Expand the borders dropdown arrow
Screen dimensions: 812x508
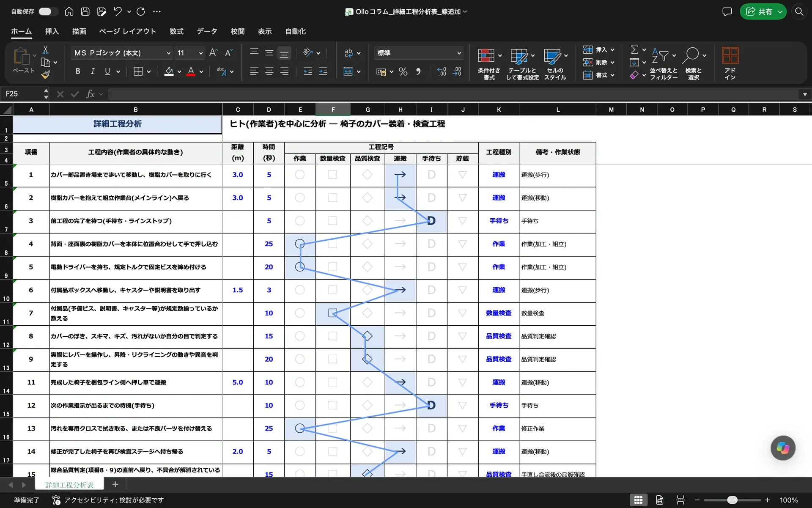(x=149, y=72)
